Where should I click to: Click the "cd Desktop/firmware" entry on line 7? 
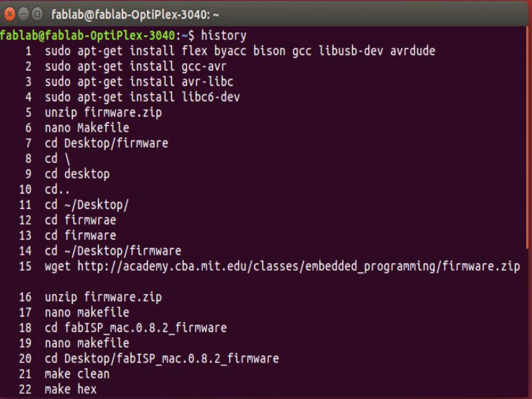point(106,143)
